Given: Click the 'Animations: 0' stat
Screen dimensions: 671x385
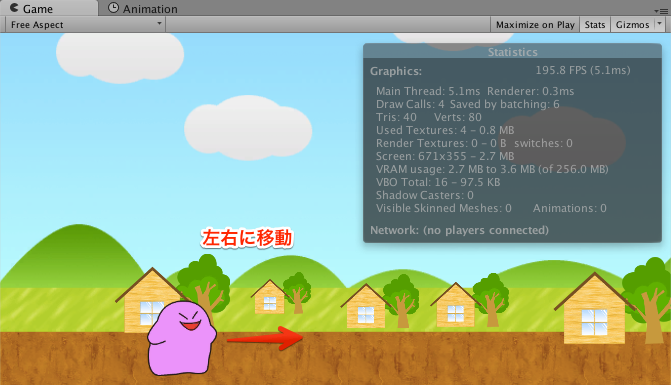Looking at the screenshot, I should [570, 208].
